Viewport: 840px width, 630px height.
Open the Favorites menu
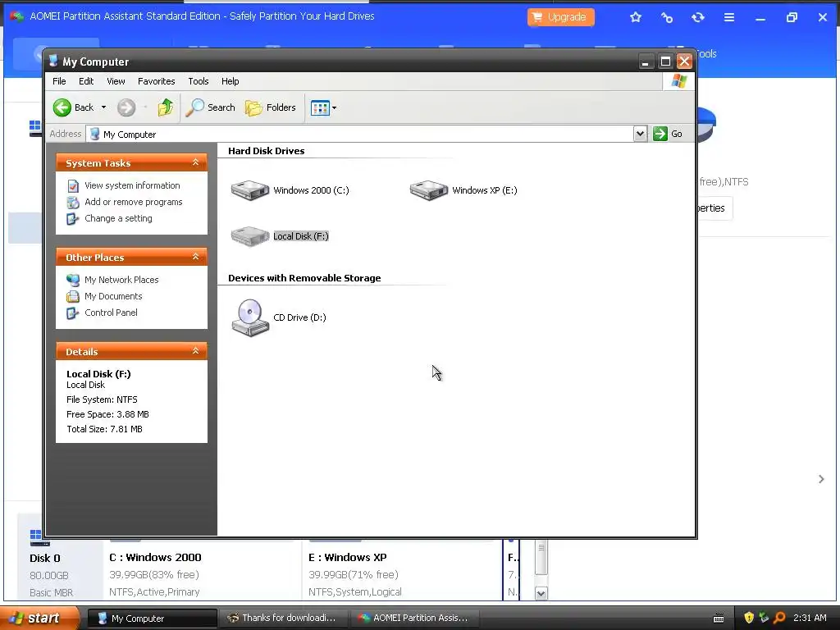click(157, 81)
